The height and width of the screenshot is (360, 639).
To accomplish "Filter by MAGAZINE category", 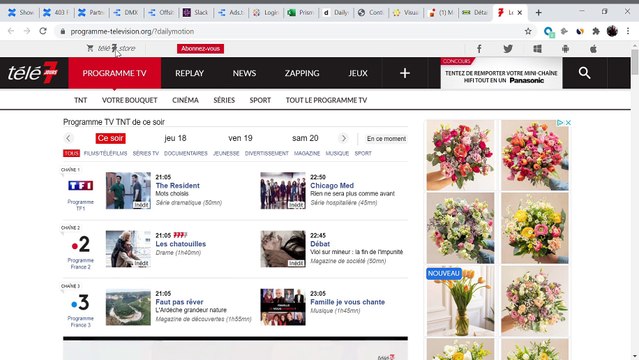I will 307,153.
